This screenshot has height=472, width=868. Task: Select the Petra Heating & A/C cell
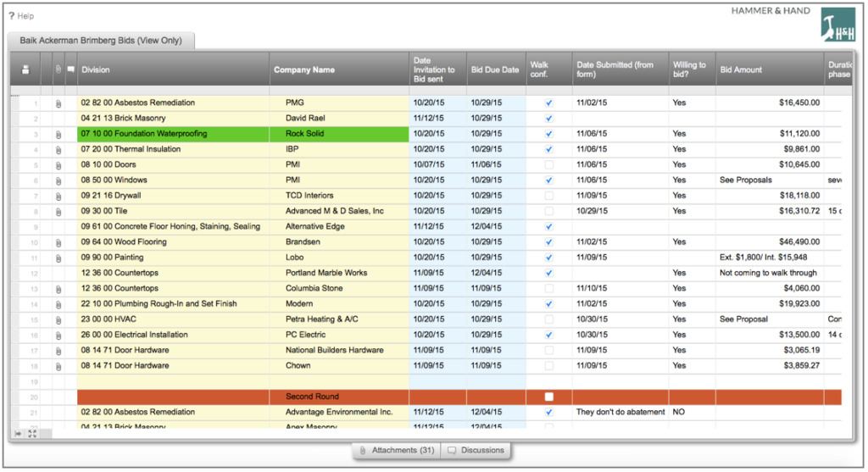point(339,319)
